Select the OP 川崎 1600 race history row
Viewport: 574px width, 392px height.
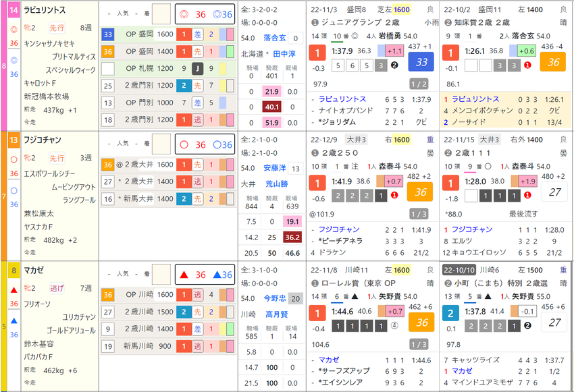pos(168,295)
